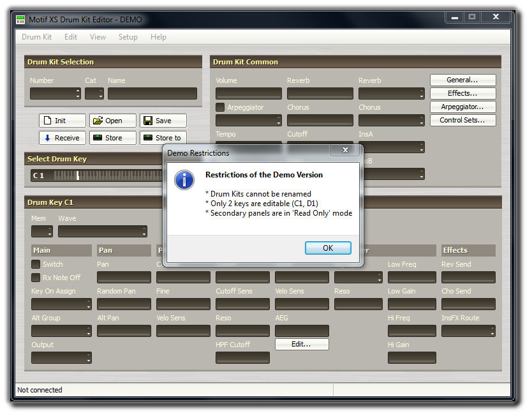Click the Init button
Image resolution: width=532 pixels, height=418 pixels.
(63, 121)
